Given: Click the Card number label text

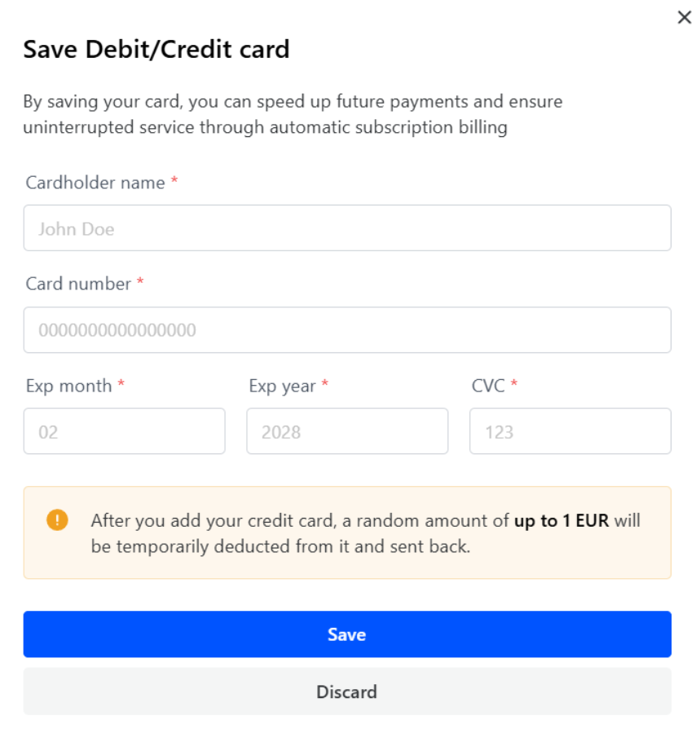Looking at the screenshot, I should pos(78,284).
